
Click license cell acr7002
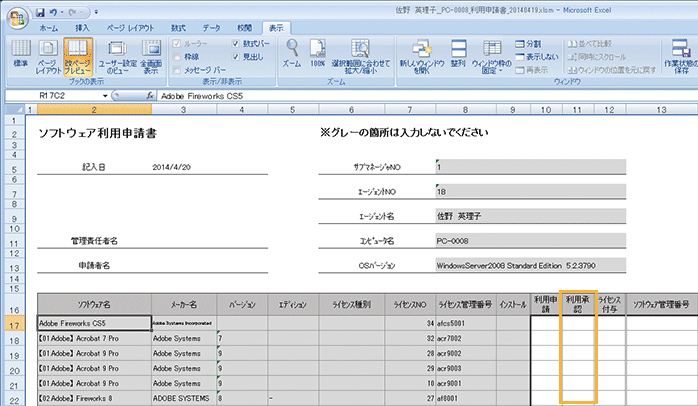tap(466, 338)
